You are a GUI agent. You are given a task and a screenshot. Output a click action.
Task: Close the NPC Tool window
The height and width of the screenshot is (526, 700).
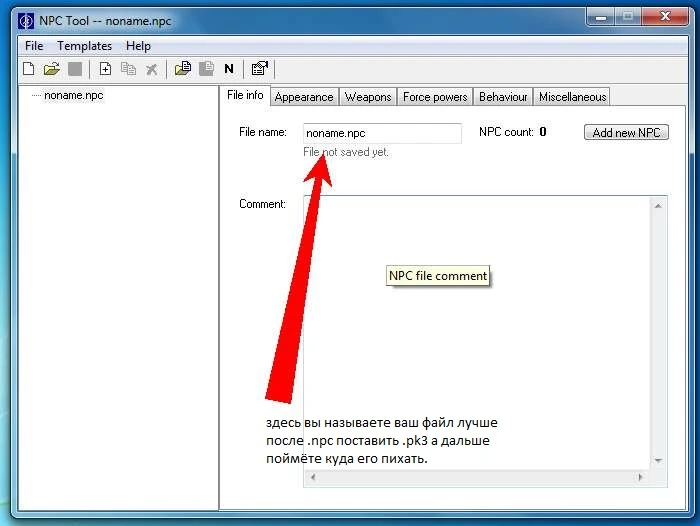665,17
